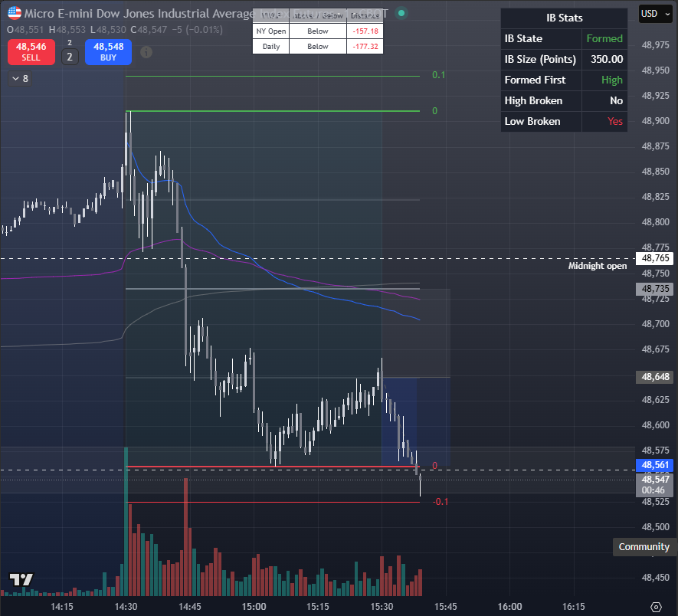This screenshot has width=678, height=616.
Task: Click the IB Stats table header
Action: (564, 18)
